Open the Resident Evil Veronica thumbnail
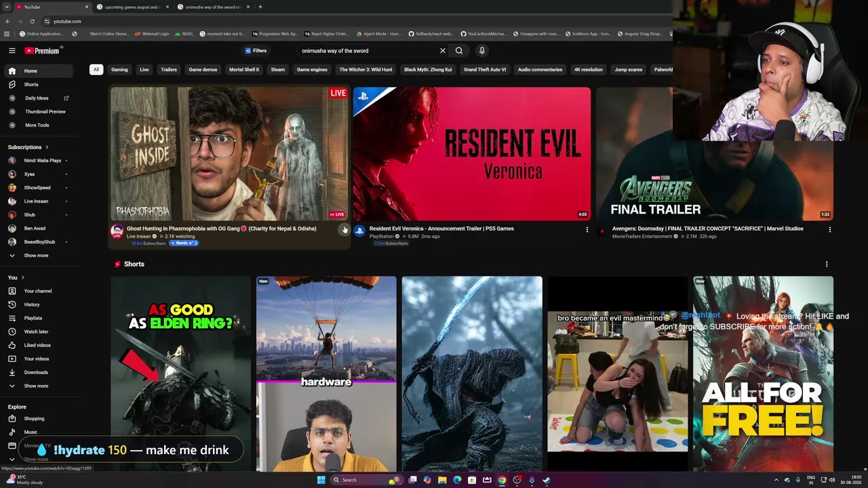This screenshot has height=488, width=868. point(472,154)
